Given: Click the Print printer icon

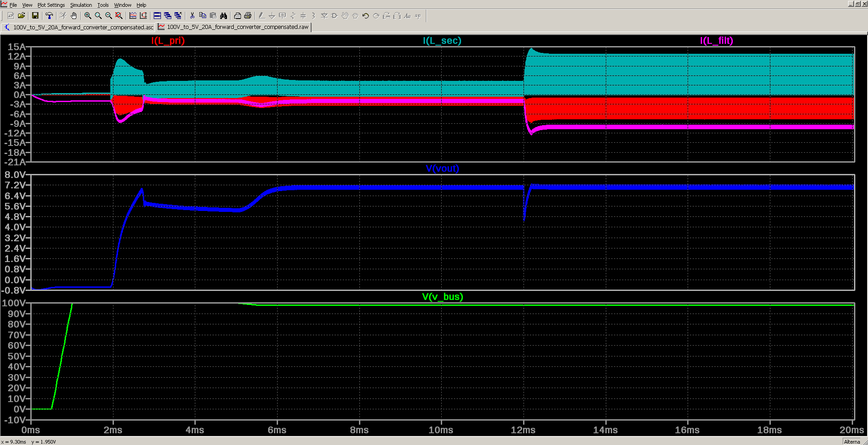Looking at the screenshot, I should click(x=248, y=16).
